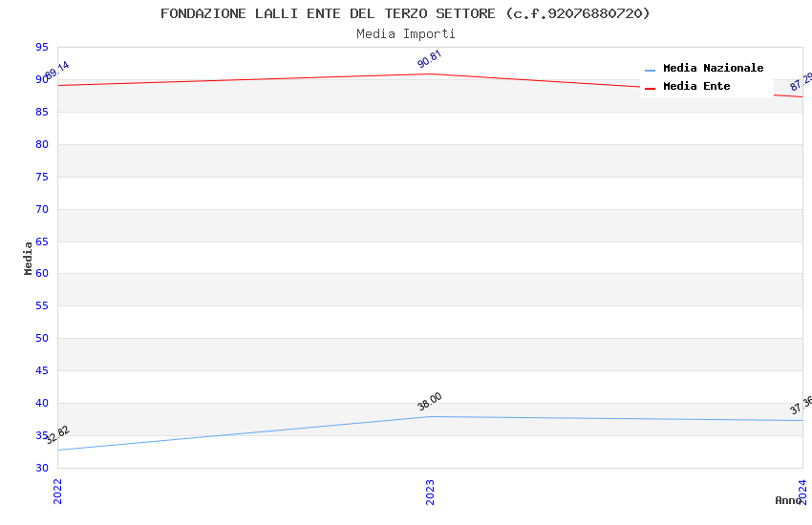Click the 65 y-axis tick label
The height and width of the screenshot is (525, 812).
[42, 241]
